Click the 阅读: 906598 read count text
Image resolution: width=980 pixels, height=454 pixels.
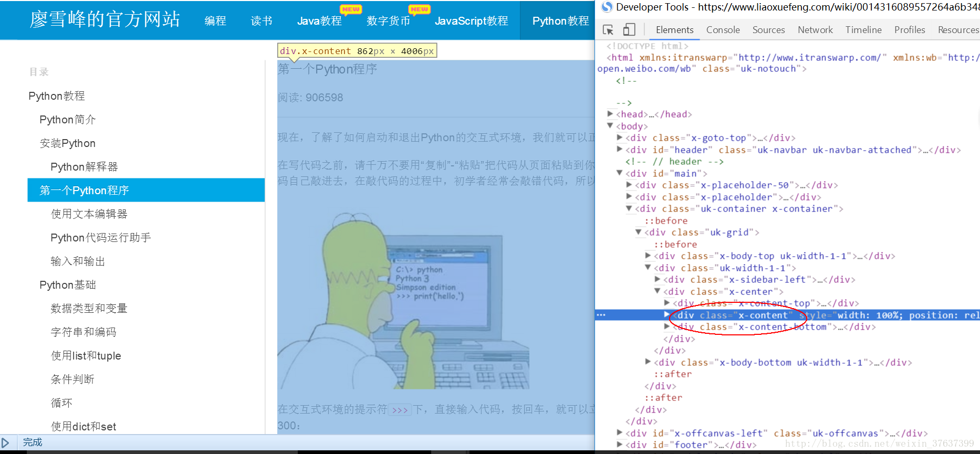point(310,98)
